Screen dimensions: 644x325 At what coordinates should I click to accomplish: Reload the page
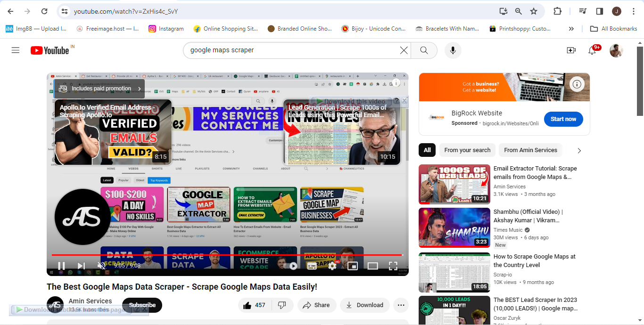[x=44, y=11]
